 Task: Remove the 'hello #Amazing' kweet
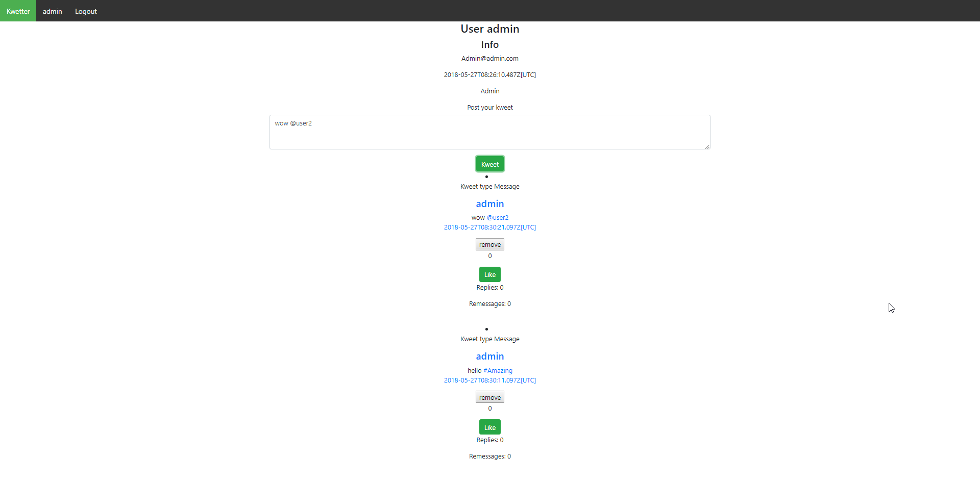click(489, 397)
